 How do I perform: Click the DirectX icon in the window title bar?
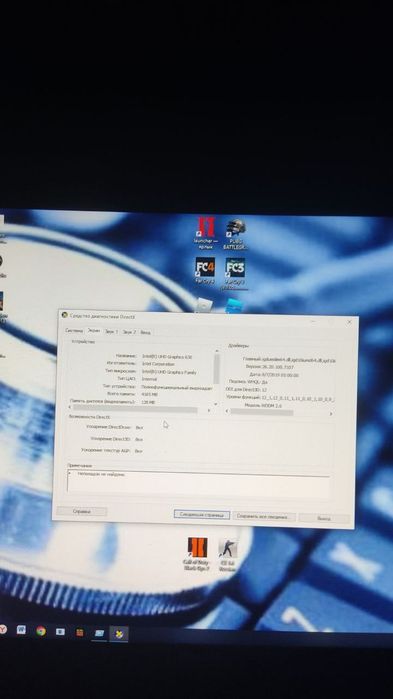[x=65, y=315]
